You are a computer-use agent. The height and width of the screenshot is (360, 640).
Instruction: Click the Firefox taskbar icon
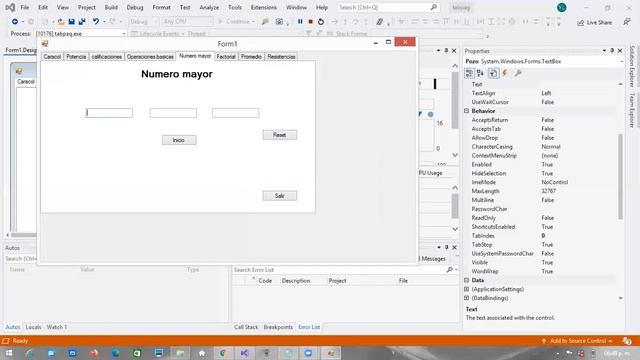point(94,353)
